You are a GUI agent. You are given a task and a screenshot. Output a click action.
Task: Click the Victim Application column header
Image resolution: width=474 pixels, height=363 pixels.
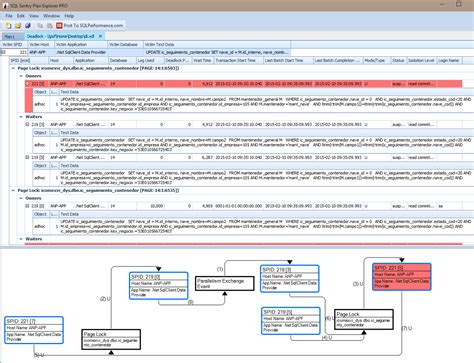point(81,44)
